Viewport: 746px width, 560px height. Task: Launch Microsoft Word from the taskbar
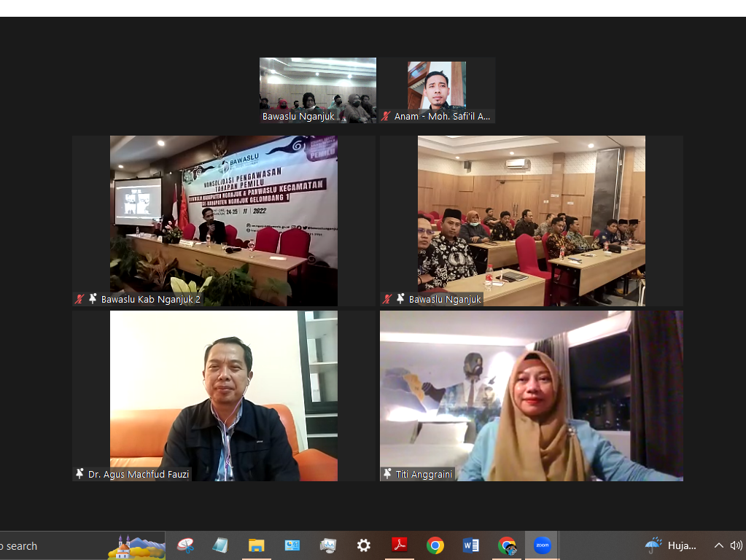tap(470, 545)
